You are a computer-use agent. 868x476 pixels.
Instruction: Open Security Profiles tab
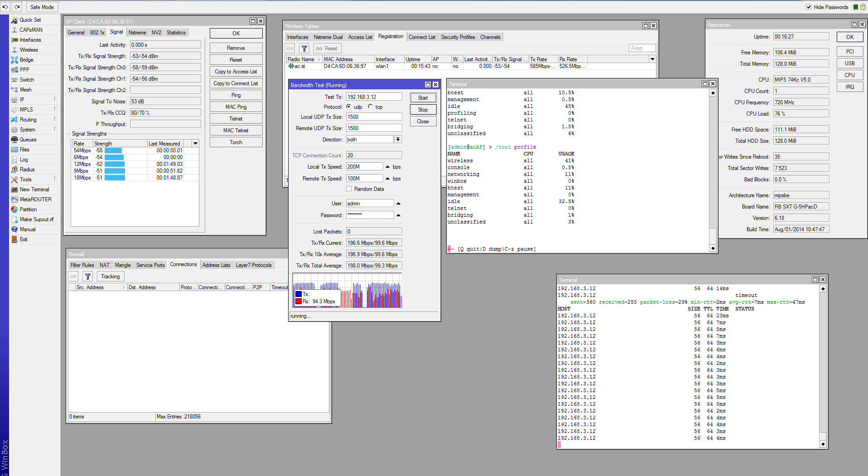(458, 37)
